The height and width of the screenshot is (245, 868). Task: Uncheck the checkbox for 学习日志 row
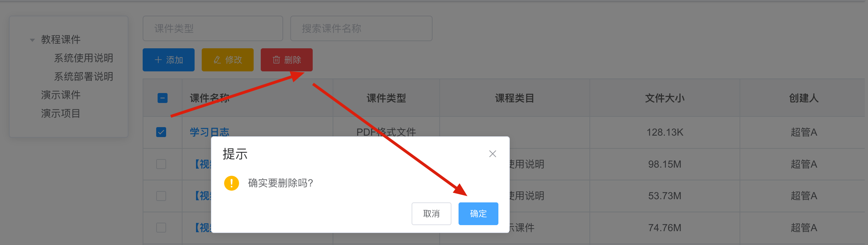point(161,132)
